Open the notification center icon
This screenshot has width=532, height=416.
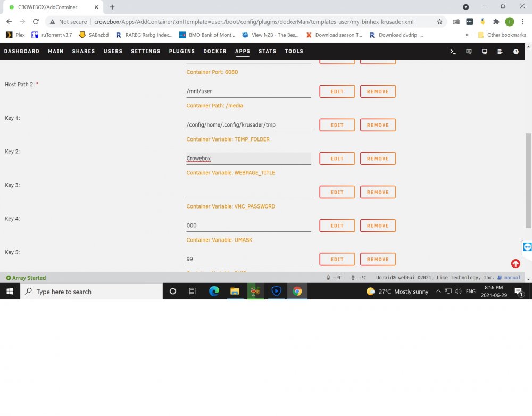(x=518, y=291)
